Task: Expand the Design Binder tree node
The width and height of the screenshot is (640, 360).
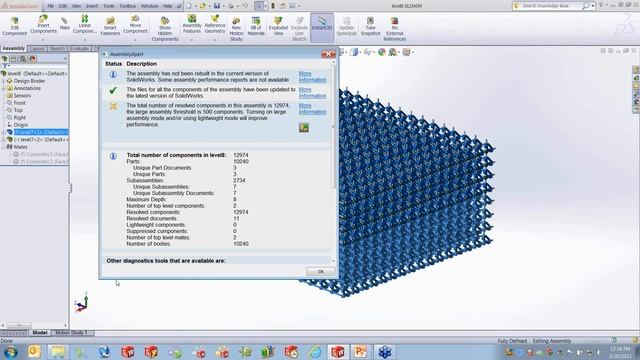Action: point(4,81)
